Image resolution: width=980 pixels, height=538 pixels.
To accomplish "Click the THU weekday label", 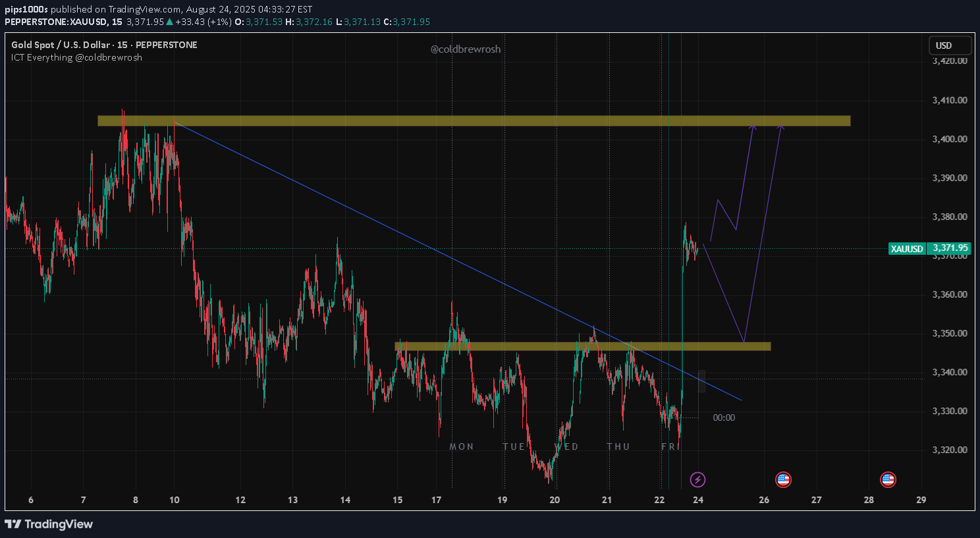I will tap(618, 446).
